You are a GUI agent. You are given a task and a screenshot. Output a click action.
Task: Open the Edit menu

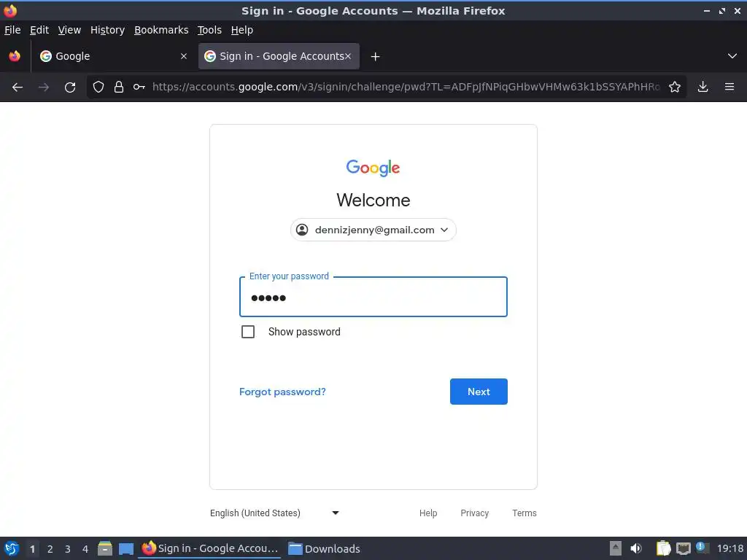(39, 30)
